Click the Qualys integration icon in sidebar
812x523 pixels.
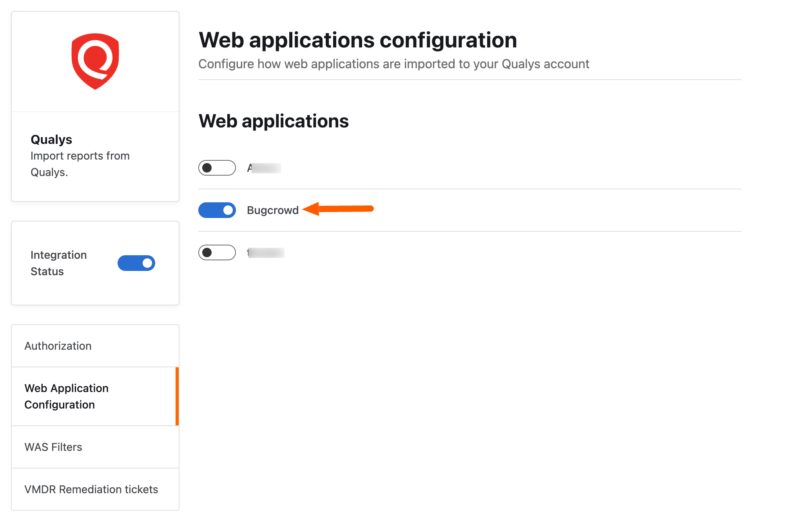(x=96, y=60)
